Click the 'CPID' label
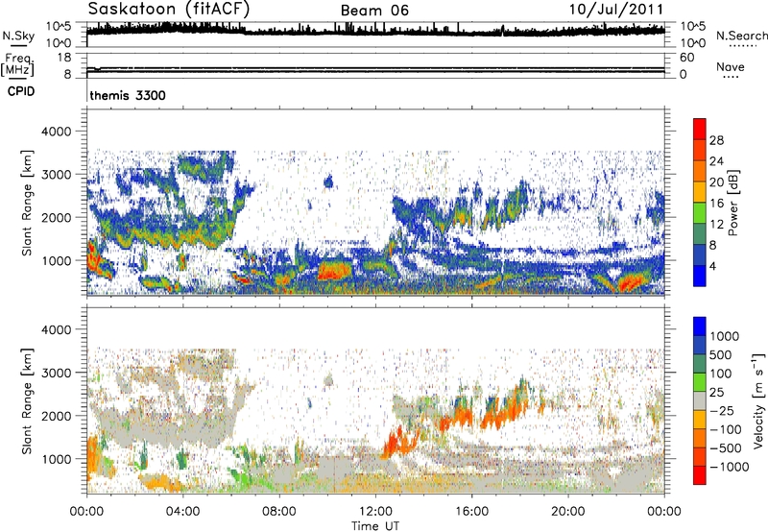768x532 pixels. pyautogui.click(x=21, y=91)
